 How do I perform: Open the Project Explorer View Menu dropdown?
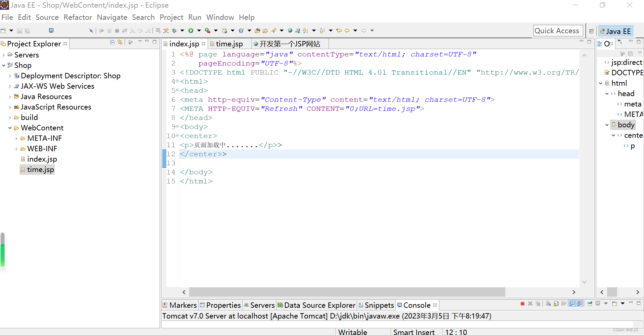click(140, 42)
